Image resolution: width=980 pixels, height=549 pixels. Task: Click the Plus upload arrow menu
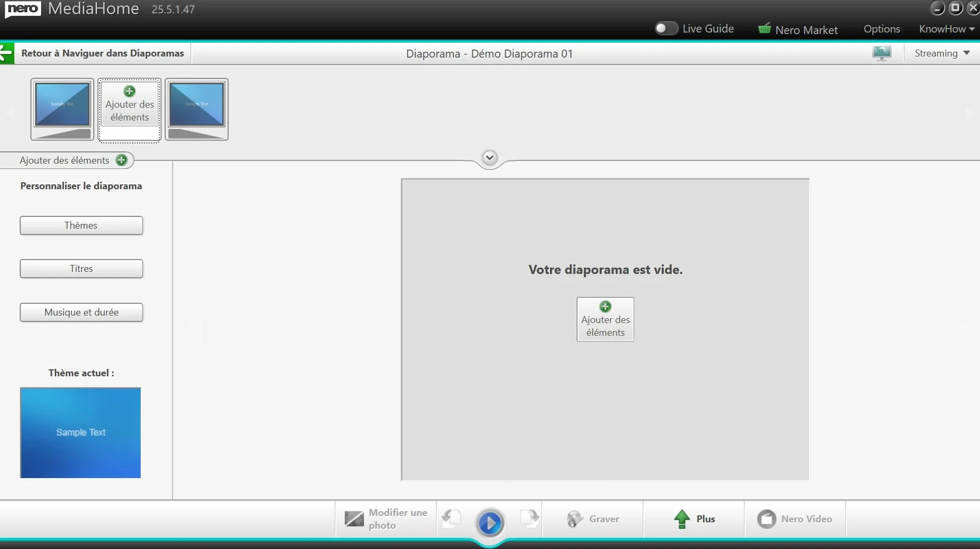(694, 519)
